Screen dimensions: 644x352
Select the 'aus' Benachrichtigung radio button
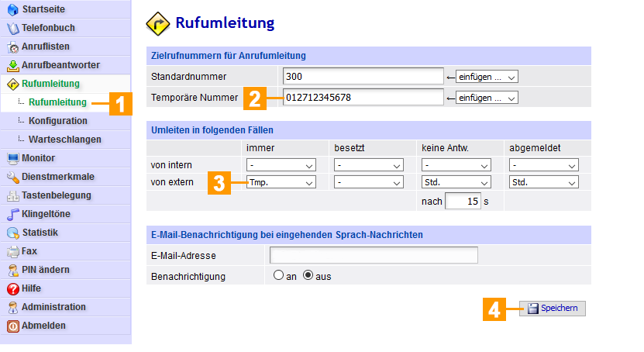pyautogui.click(x=308, y=276)
